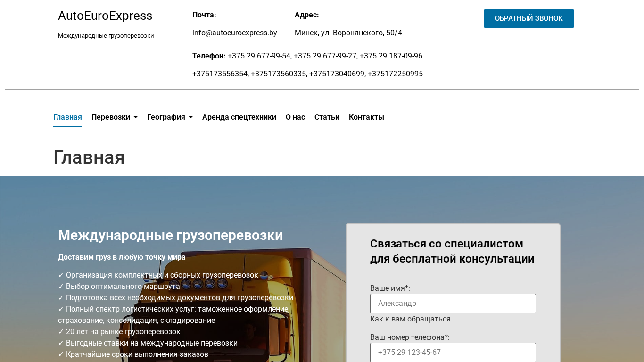Screen dimensions: 644x362
Task: Click landline number +375172250995
Action: tap(395, 74)
